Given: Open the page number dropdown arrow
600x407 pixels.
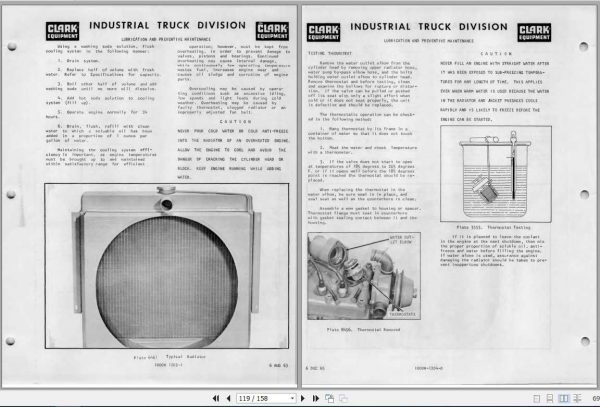Looking at the screenshot, I should click(292, 399).
